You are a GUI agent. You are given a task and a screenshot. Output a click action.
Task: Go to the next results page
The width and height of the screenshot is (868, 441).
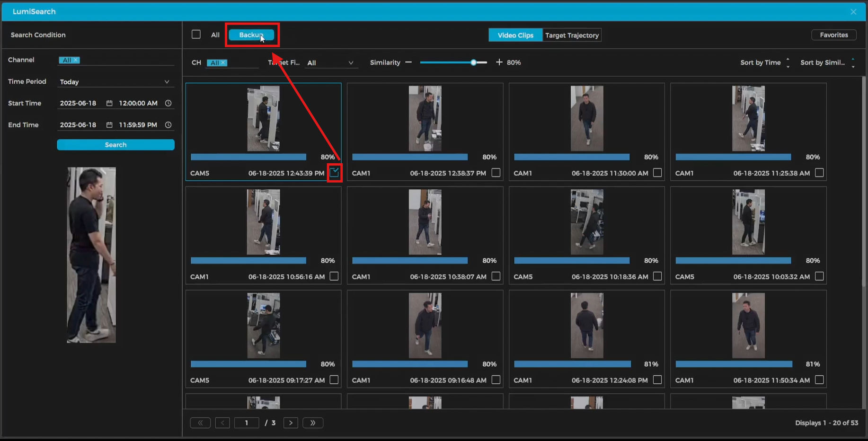coord(291,423)
